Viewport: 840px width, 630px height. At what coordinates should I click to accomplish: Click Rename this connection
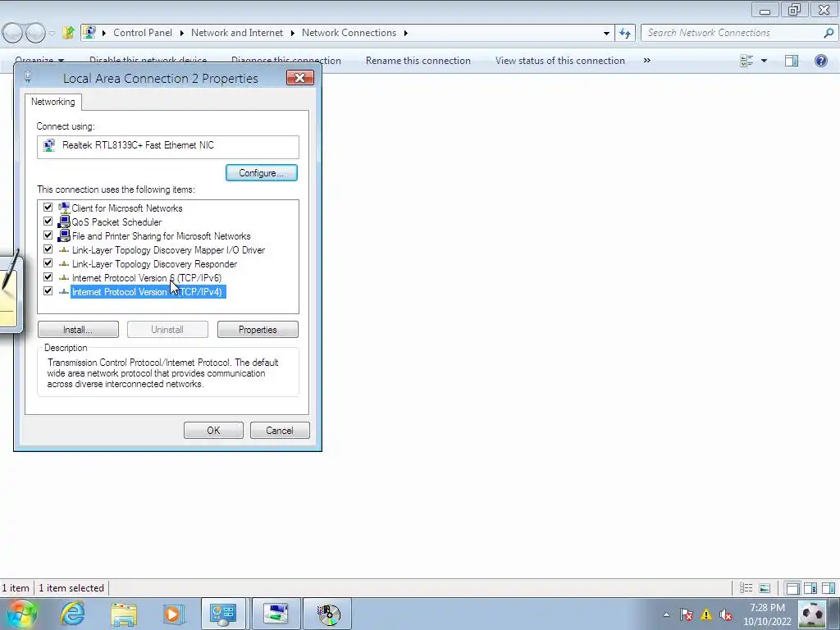pyautogui.click(x=418, y=61)
